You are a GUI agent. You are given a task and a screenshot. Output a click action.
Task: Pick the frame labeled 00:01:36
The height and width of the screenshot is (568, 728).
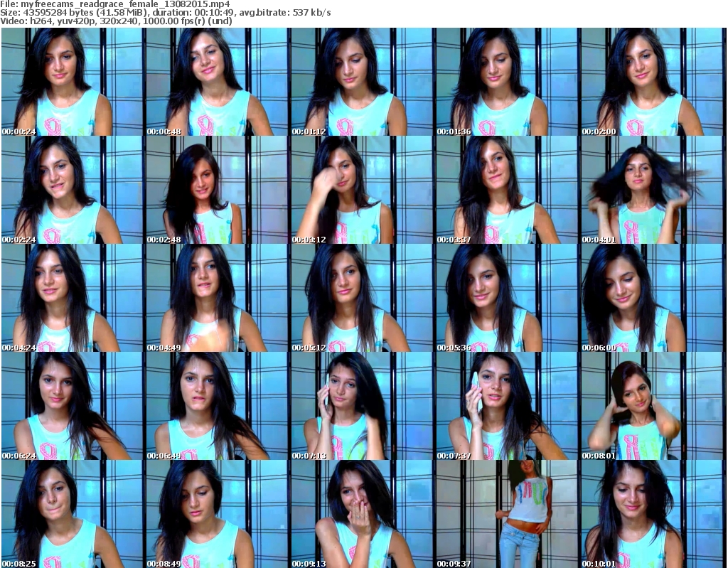508,82
